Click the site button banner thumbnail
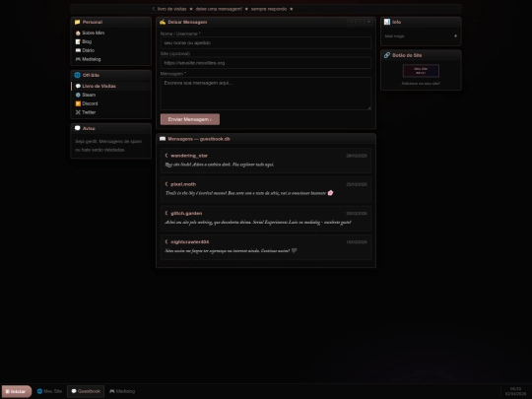 [x=421, y=71]
